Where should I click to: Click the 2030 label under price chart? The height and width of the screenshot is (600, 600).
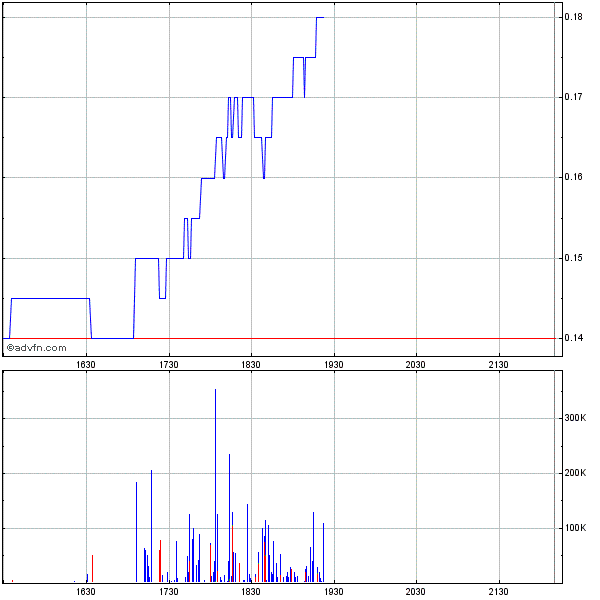coord(416,365)
